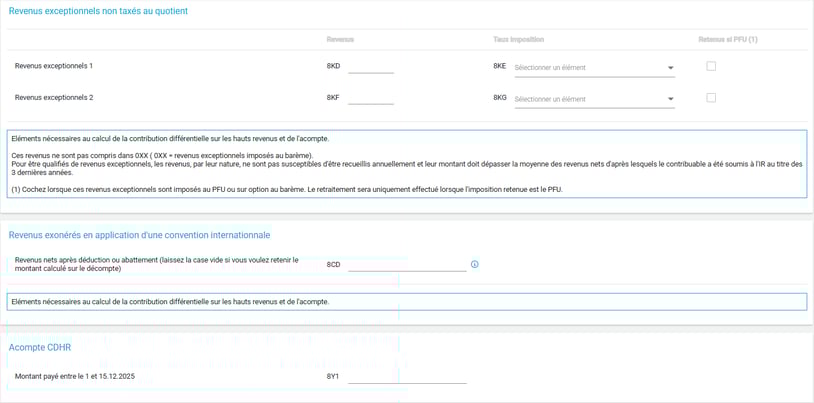Click the 'Revenus exceptionnels non taxés au quotient' heading
This screenshot has height=403, width=814.
pos(98,11)
